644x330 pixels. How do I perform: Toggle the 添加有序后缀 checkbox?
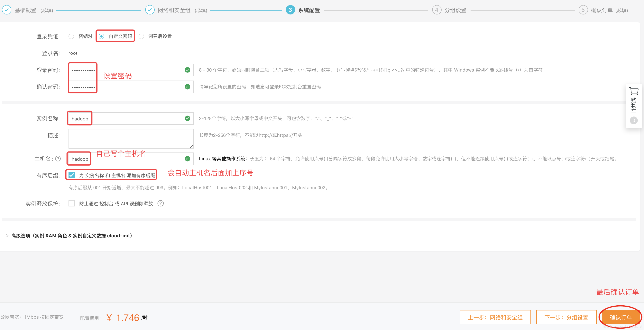pyautogui.click(x=71, y=175)
